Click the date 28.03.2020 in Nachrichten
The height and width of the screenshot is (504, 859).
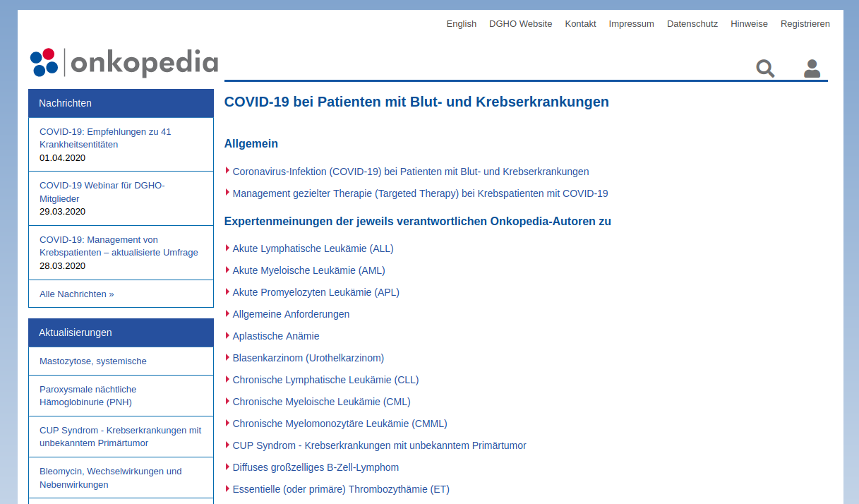coord(62,266)
